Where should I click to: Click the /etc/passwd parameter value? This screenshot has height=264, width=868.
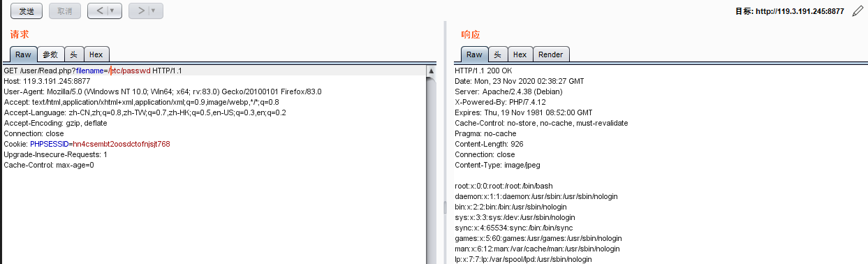point(129,71)
